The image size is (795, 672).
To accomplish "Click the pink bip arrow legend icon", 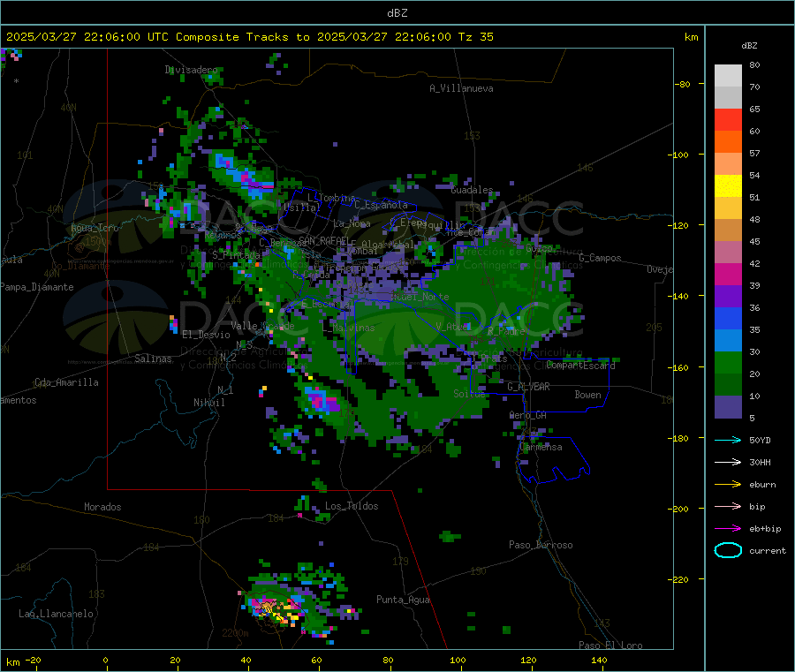I will 728,506.
